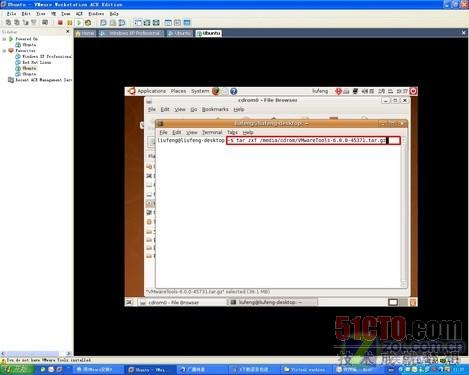Click the red Power Off toolbar button
The image size is (469, 375).
[60, 23]
